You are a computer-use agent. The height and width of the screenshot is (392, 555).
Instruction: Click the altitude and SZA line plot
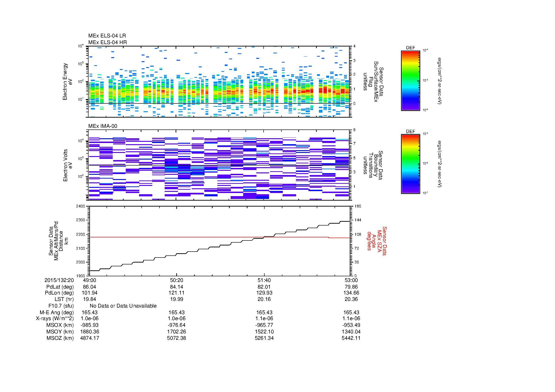[219, 241]
